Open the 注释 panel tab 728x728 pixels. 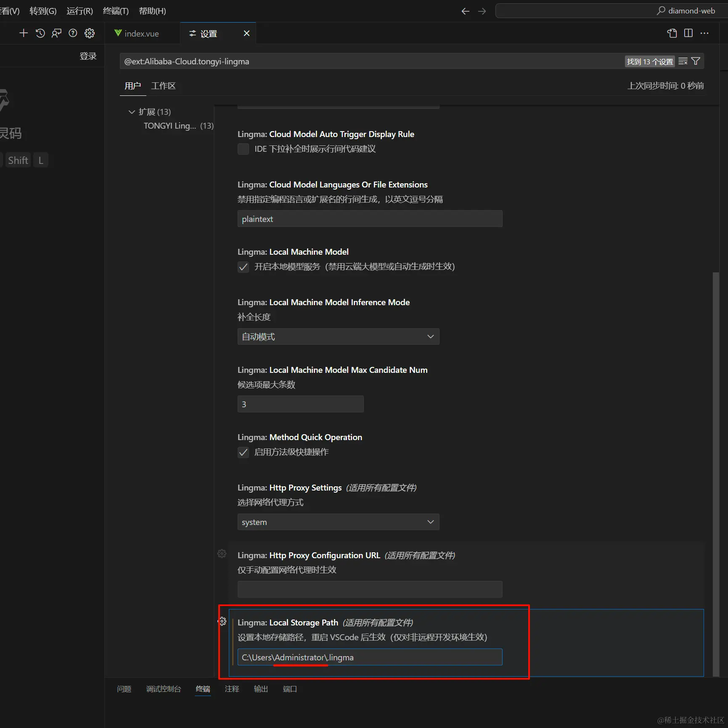click(x=232, y=689)
